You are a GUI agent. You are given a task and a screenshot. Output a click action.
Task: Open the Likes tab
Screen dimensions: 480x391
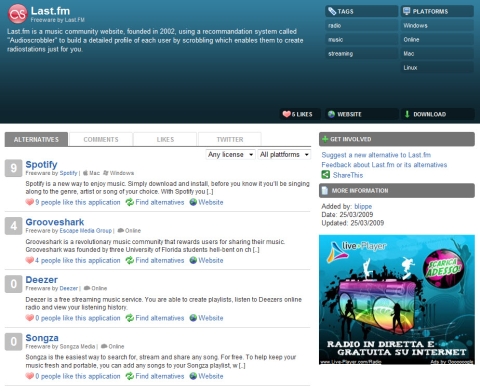pos(165,139)
